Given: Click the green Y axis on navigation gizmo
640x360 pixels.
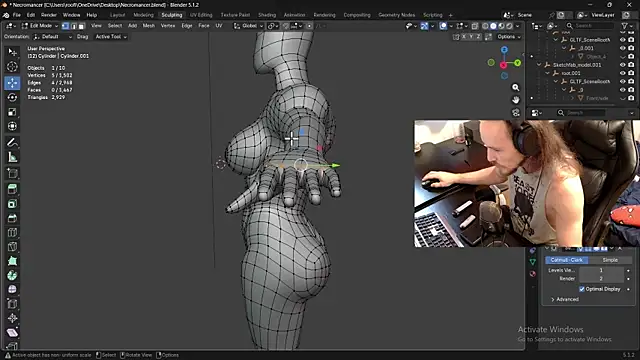Looking at the screenshot, I should pyautogui.click(x=518, y=63).
